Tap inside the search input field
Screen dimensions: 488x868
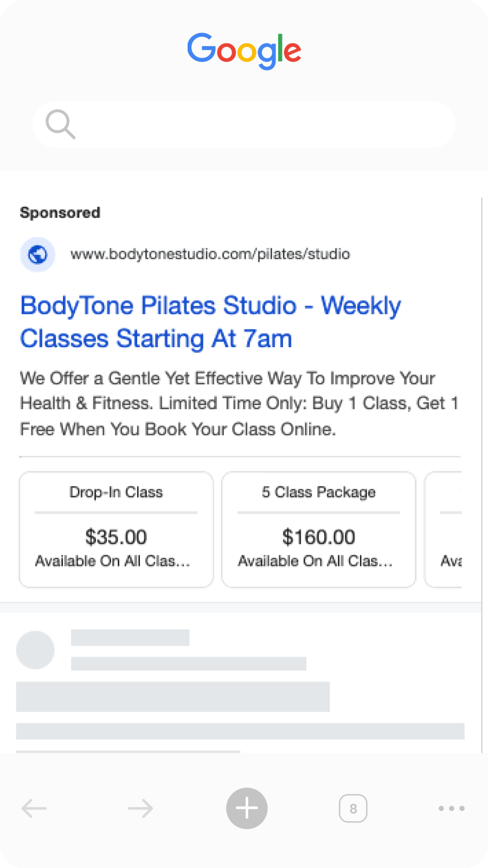click(x=244, y=124)
